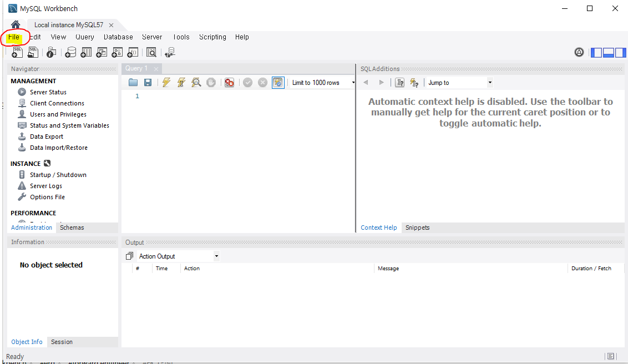Switch to the Snippets tab

417,228
